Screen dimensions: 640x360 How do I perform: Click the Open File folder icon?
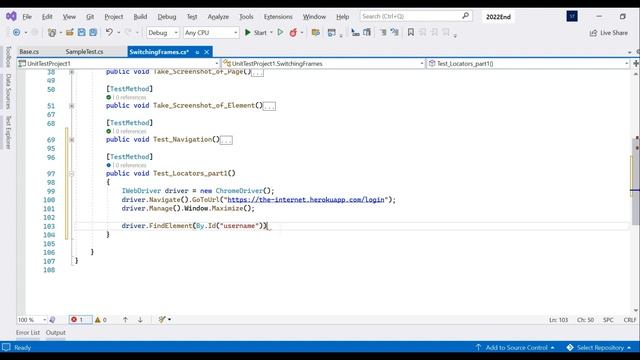69,32
